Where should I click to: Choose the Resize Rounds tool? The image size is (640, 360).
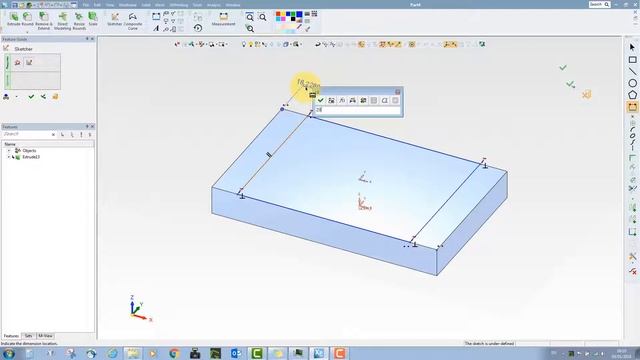click(79, 20)
